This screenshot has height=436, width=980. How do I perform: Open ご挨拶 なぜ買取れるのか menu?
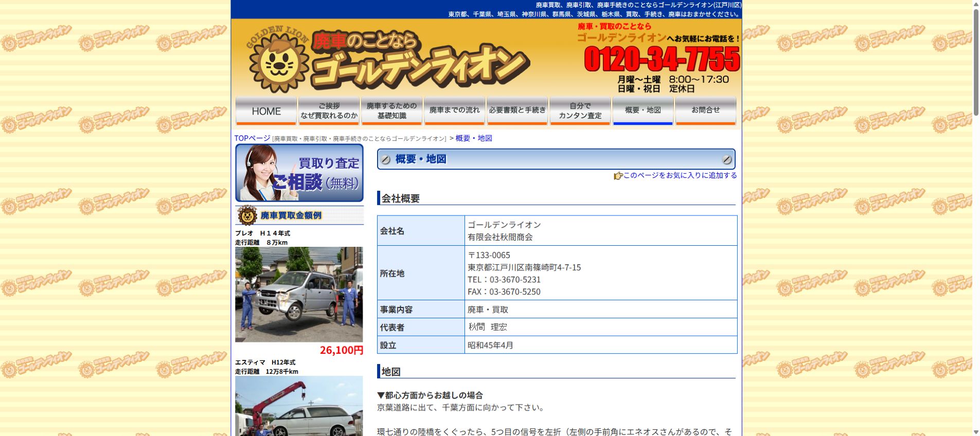(329, 111)
